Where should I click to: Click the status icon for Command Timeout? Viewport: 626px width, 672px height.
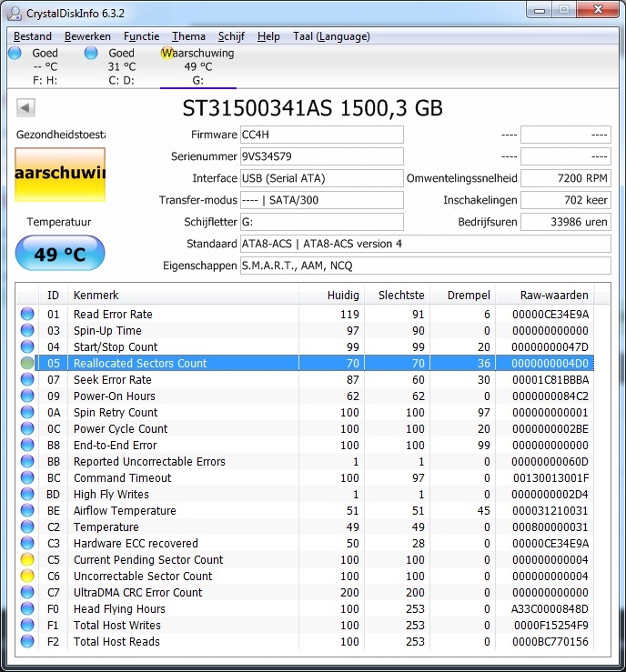tap(27, 478)
